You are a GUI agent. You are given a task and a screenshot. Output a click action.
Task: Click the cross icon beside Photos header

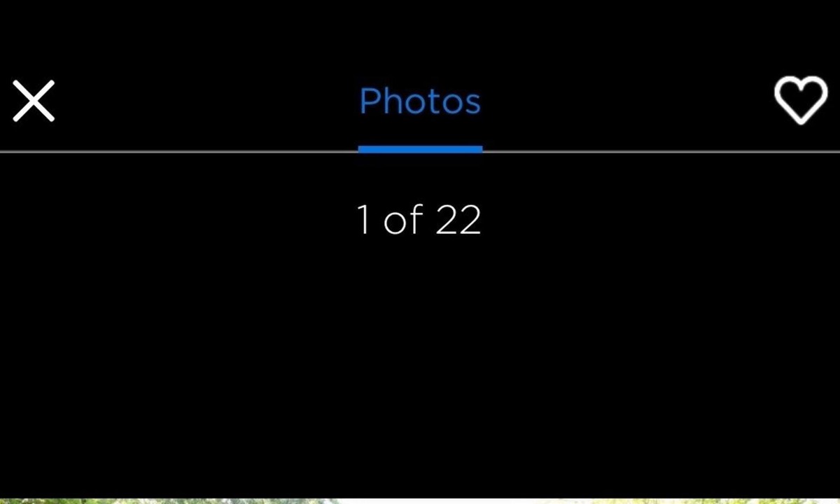coord(34,101)
